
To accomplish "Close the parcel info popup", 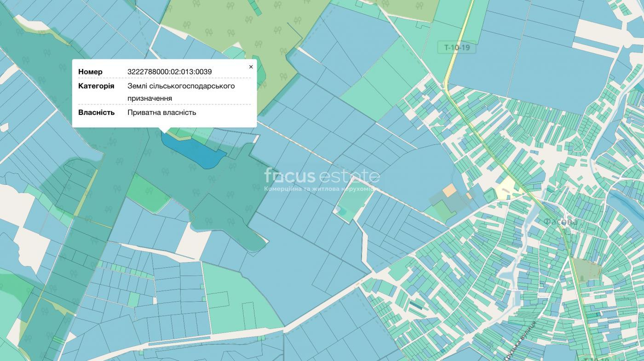I will [251, 67].
